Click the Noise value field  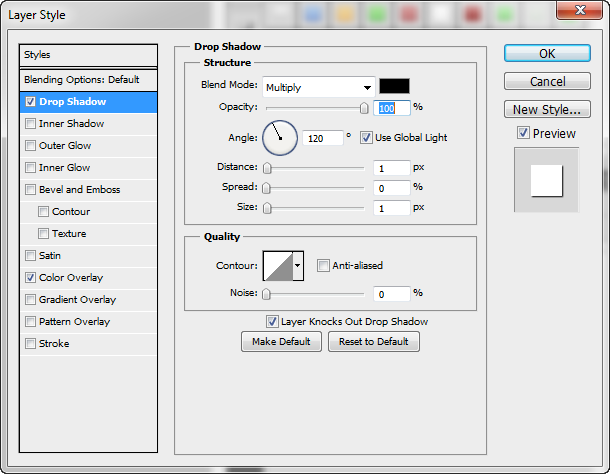tap(391, 294)
